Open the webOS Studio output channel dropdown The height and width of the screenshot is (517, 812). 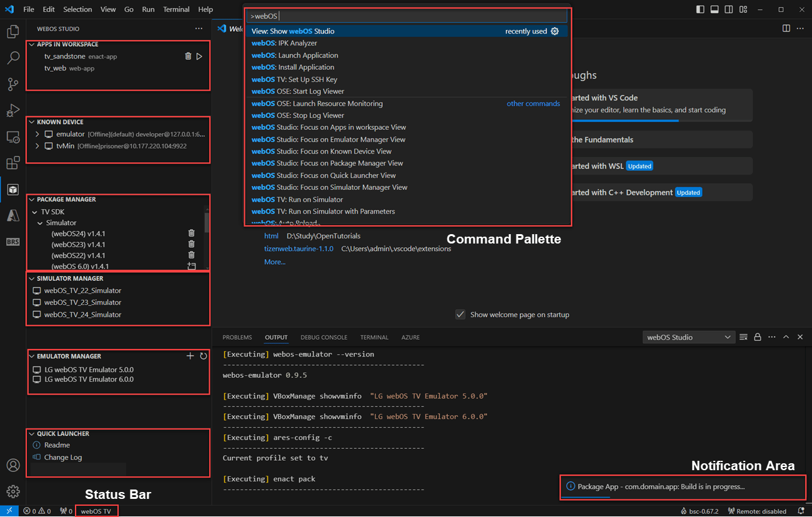[x=689, y=337]
